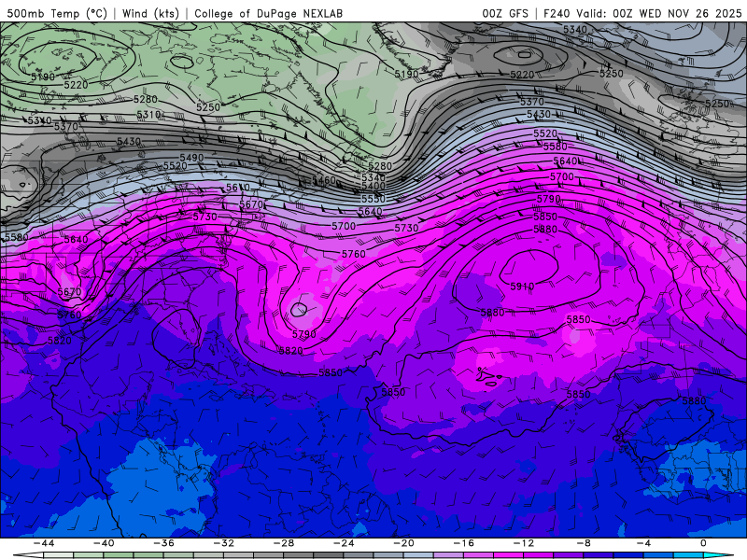747x560 pixels.
Task: Click the -36 color scale label
Action: pos(163,543)
